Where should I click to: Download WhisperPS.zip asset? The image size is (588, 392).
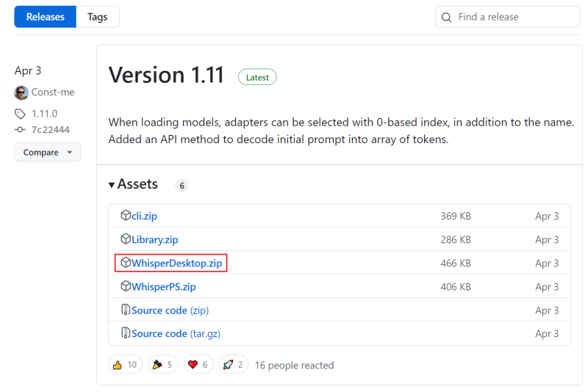click(163, 286)
